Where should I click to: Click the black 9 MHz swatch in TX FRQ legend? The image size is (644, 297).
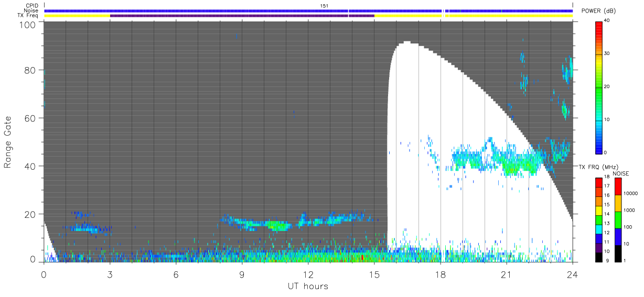599,257
